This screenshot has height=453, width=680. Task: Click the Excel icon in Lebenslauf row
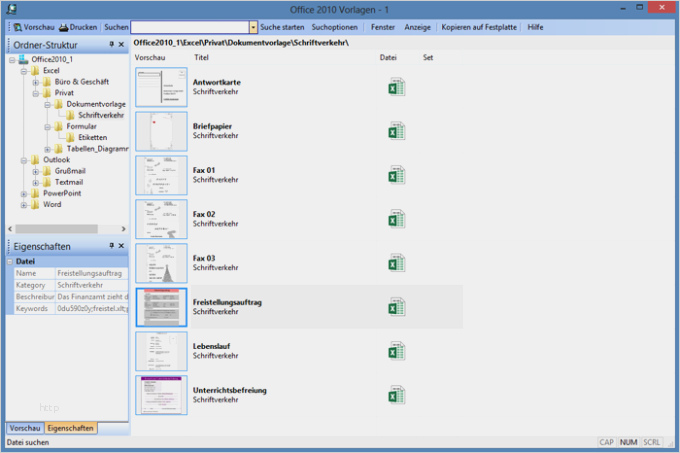tap(395, 351)
